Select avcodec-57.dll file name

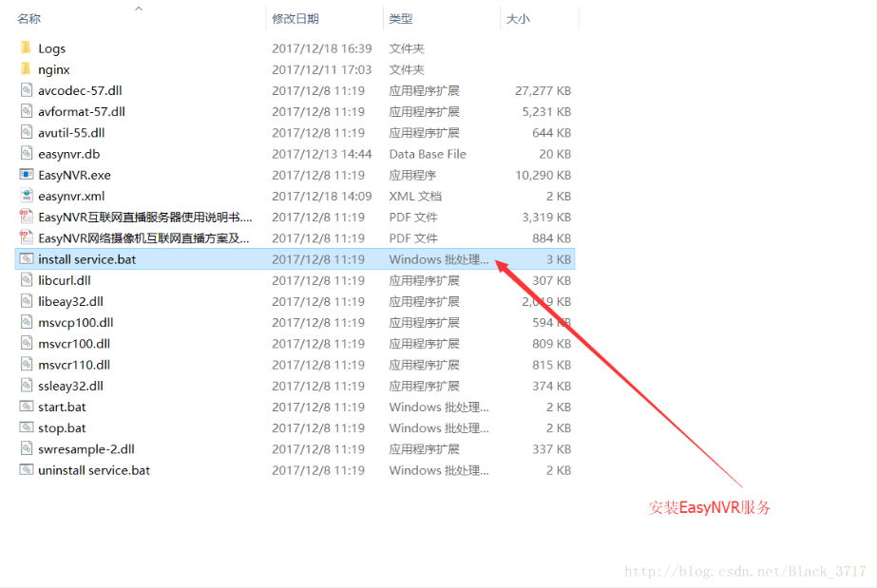click(80, 90)
